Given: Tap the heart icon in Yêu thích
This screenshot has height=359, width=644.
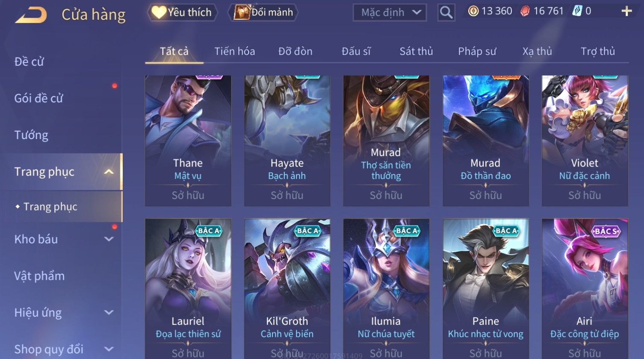Looking at the screenshot, I should pyautogui.click(x=159, y=12).
